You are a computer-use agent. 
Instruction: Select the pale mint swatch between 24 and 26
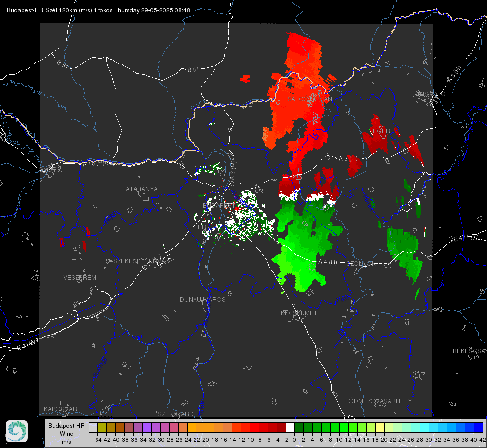pyautogui.click(x=406, y=427)
